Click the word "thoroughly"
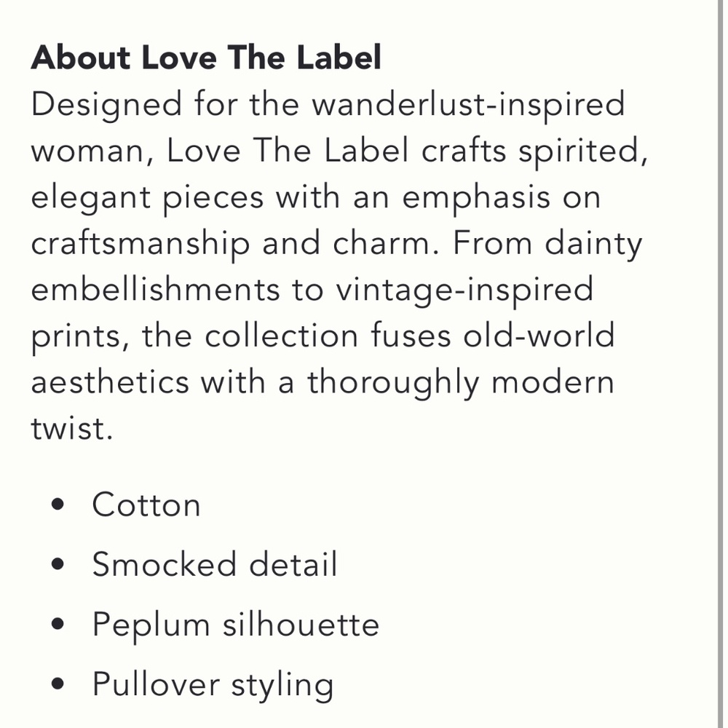Screen dimensions: 728x728 pyautogui.click(x=392, y=384)
